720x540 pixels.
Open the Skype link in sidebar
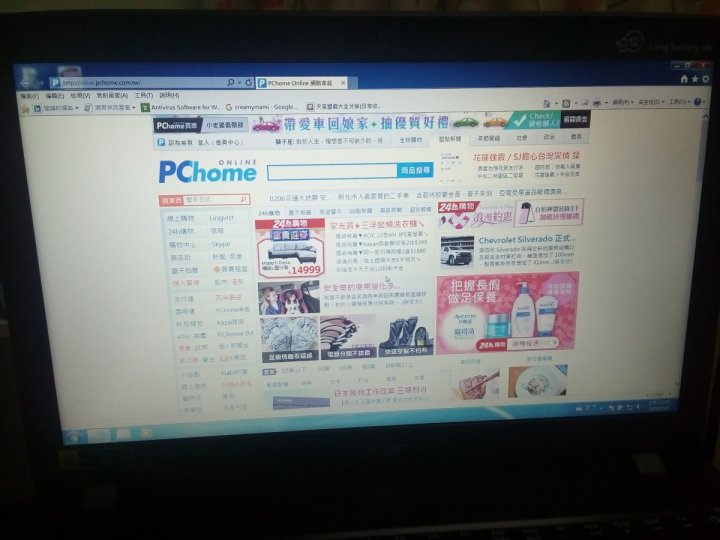pyautogui.click(x=221, y=244)
